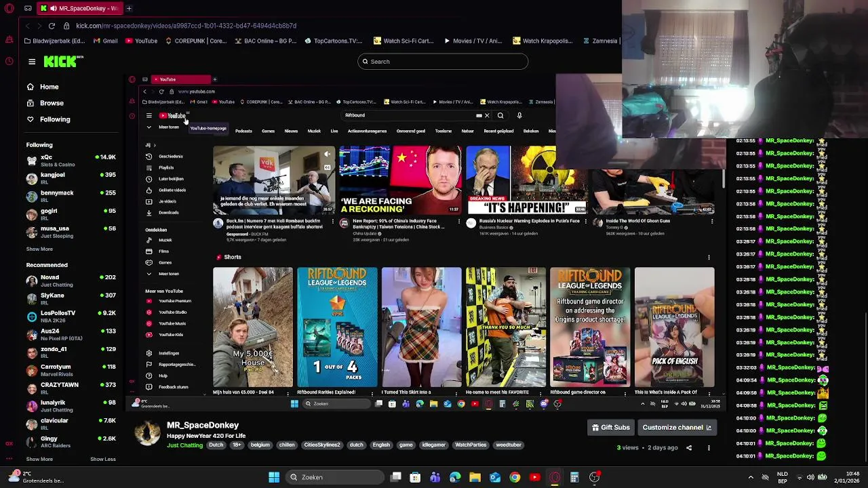Show More under the Following list
The image size is (868, 488).
(39, 249)
